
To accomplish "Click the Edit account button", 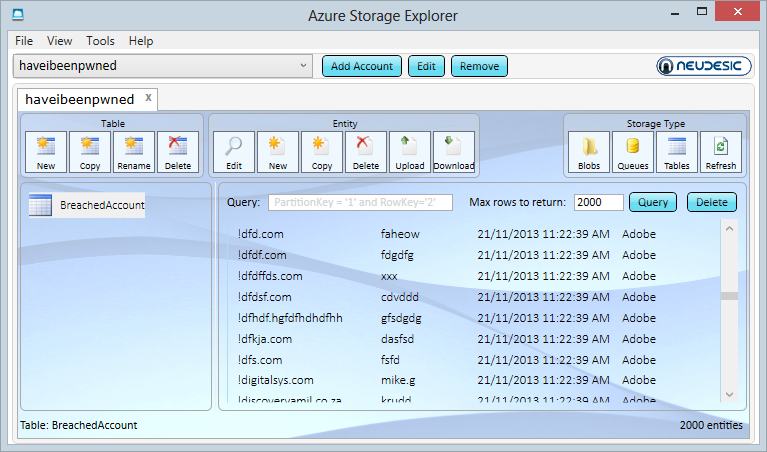I will tap(426, 66).
